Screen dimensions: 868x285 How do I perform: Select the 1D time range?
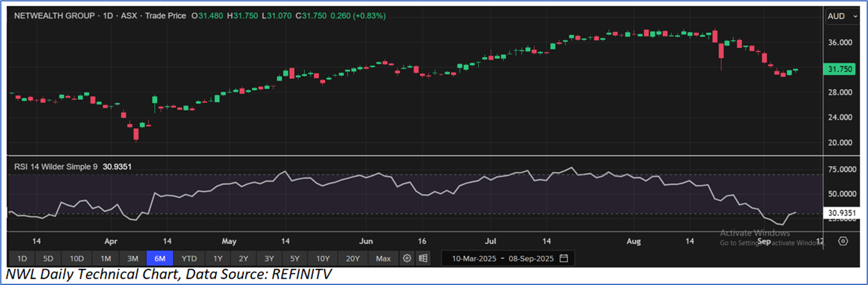(x=22, y=259)
